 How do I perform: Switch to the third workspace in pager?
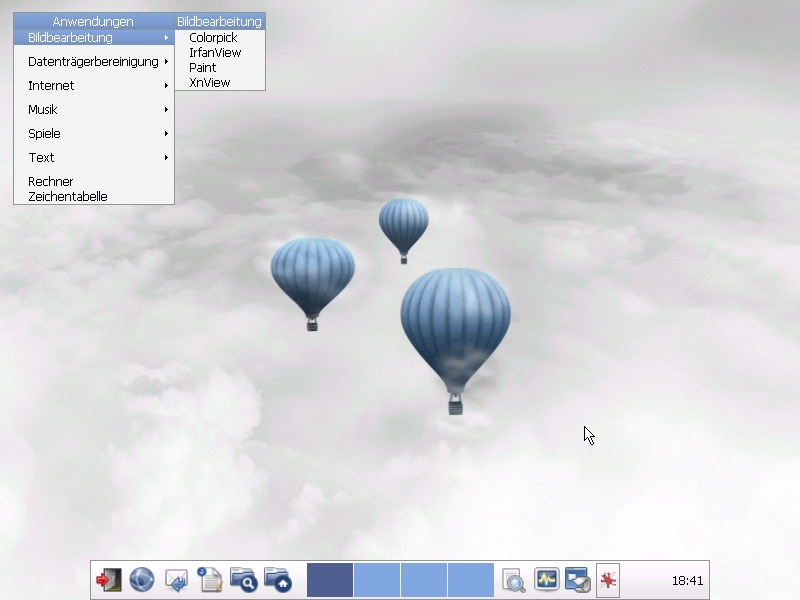[424, 580]
